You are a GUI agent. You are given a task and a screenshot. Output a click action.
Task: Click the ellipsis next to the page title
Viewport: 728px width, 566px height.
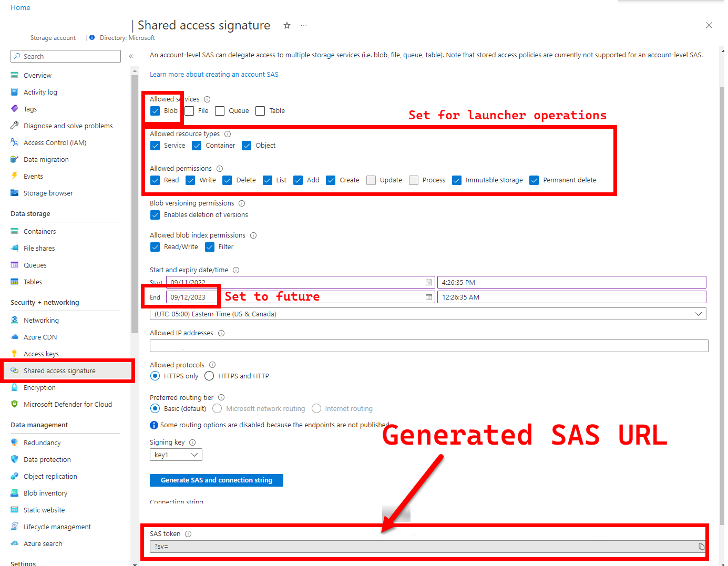pos(303,25)
